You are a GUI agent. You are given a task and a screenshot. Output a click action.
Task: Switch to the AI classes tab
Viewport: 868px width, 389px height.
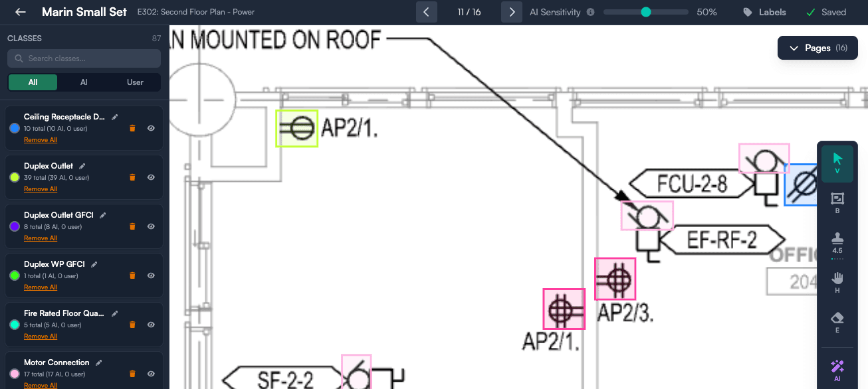84,82
